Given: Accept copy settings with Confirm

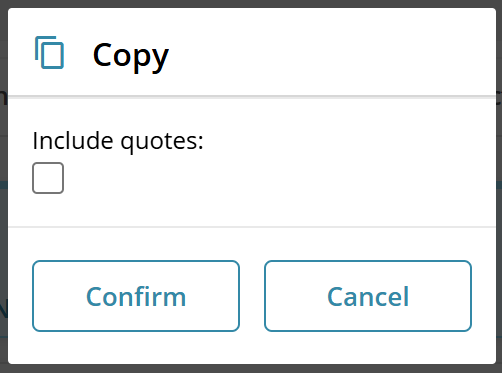Looking at the screenshot, I should click(136, 296).
